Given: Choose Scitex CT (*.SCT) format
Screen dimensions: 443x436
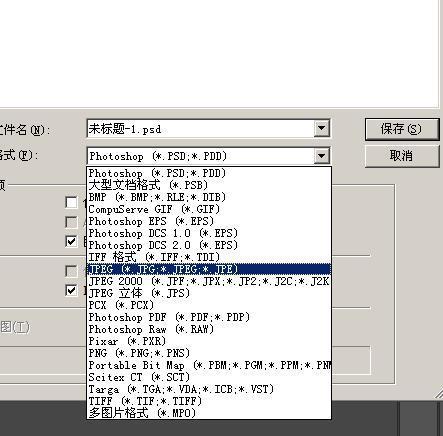Looking at the screenshot, I should coord(209,377).
